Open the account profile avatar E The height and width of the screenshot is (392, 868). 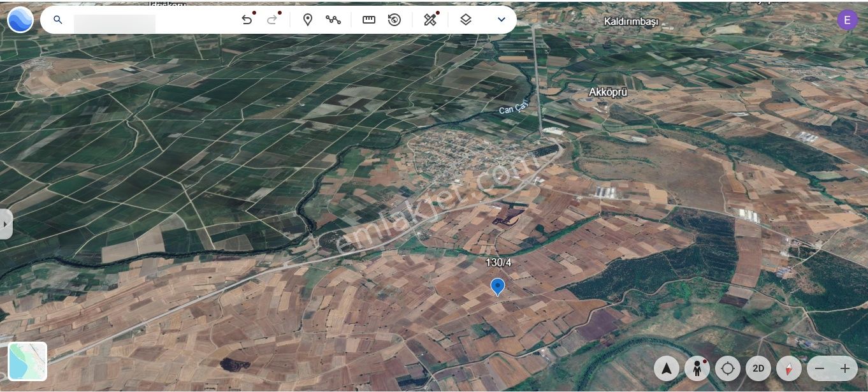coord(847,20)
